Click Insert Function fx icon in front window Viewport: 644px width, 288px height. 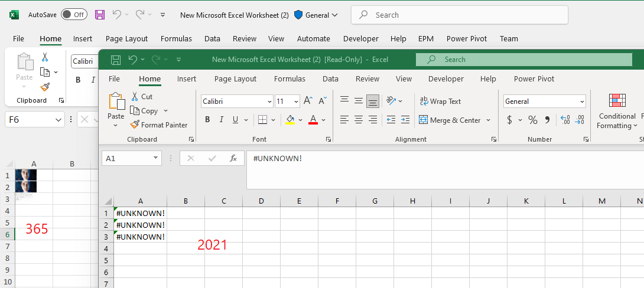[x=233, y=158]
